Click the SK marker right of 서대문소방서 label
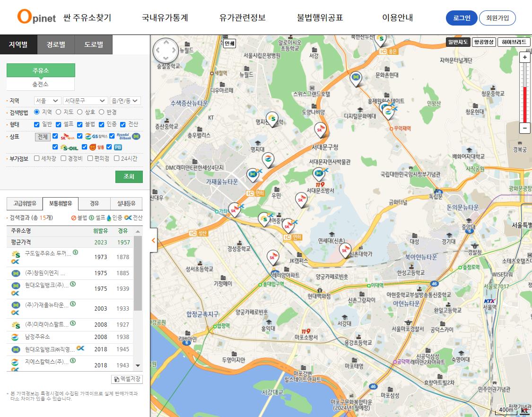 point(301,200)
